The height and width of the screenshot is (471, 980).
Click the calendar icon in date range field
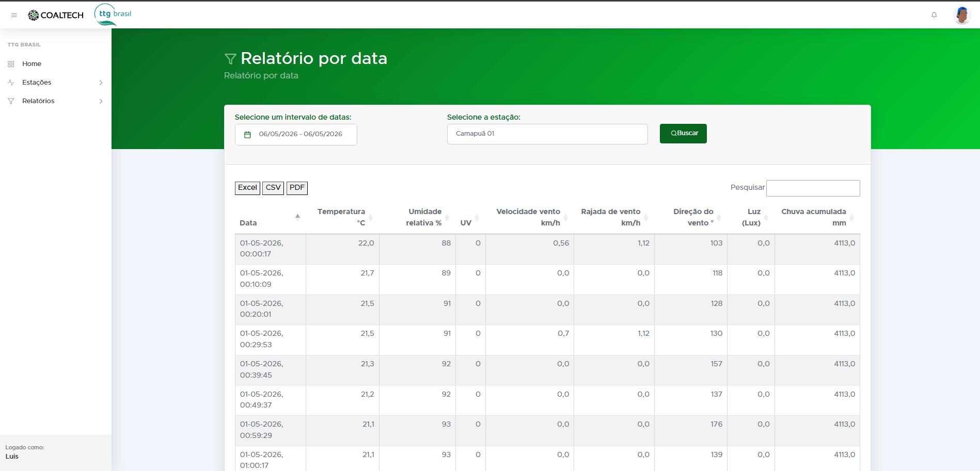(x=247, y=135)
